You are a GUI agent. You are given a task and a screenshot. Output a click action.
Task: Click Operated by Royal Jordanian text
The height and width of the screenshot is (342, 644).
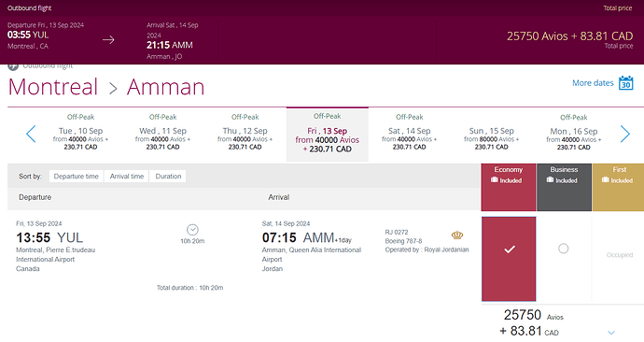coord(427,249)
